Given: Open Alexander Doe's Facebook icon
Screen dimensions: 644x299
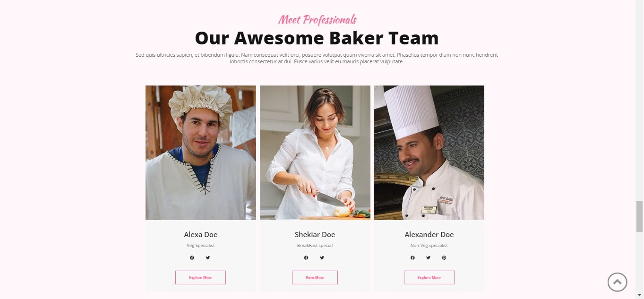Looking at the screenshot, I should (x=412, y=258).
